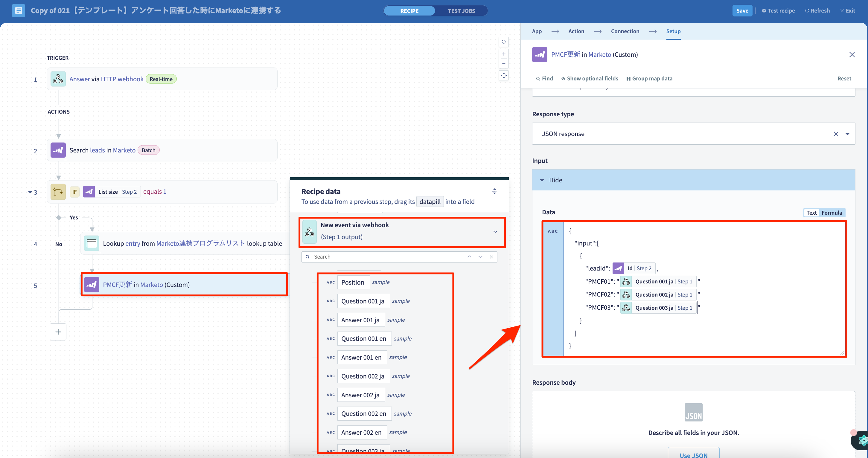Switch to RECIPE view
Image resolution: width=868 pixels, height=458 pixels.
pyautogui.click(x=409, y=11)
